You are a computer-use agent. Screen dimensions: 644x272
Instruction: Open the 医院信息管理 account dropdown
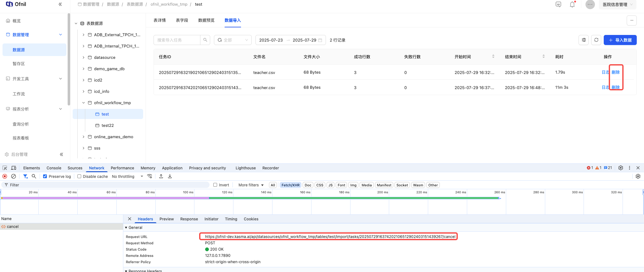618,4
